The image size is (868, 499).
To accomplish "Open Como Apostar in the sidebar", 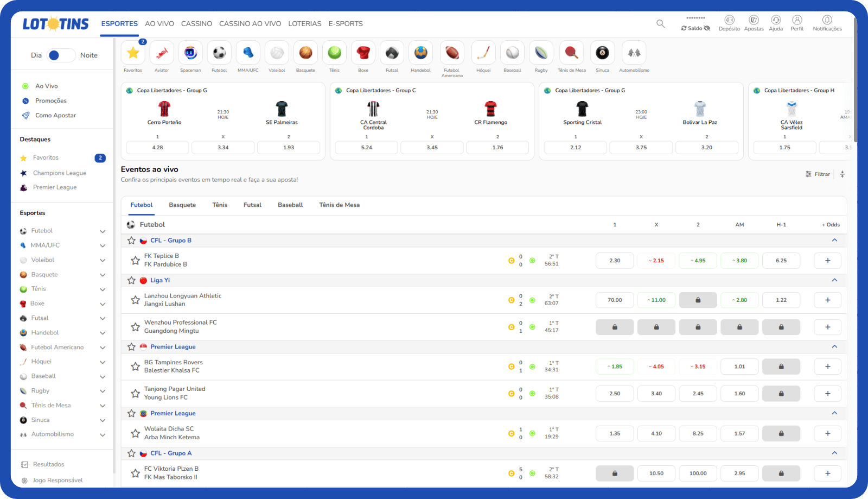I will coord(55,116).
